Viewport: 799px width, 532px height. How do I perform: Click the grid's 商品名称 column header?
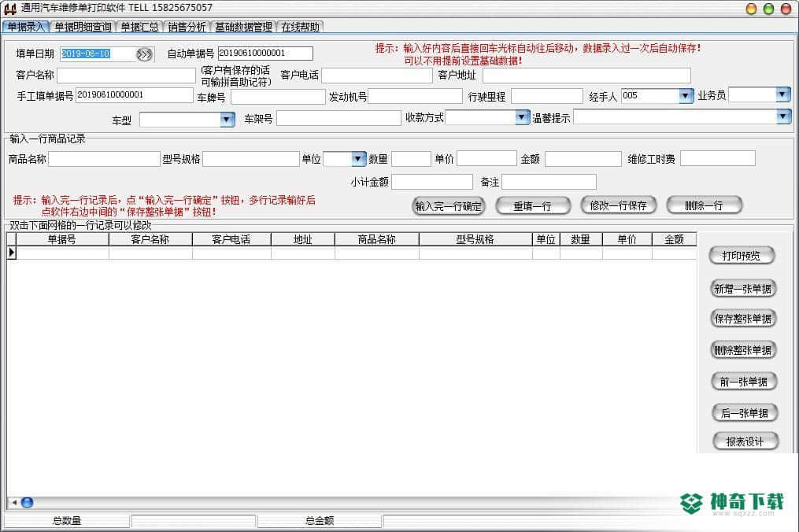[x=377, y=239]
